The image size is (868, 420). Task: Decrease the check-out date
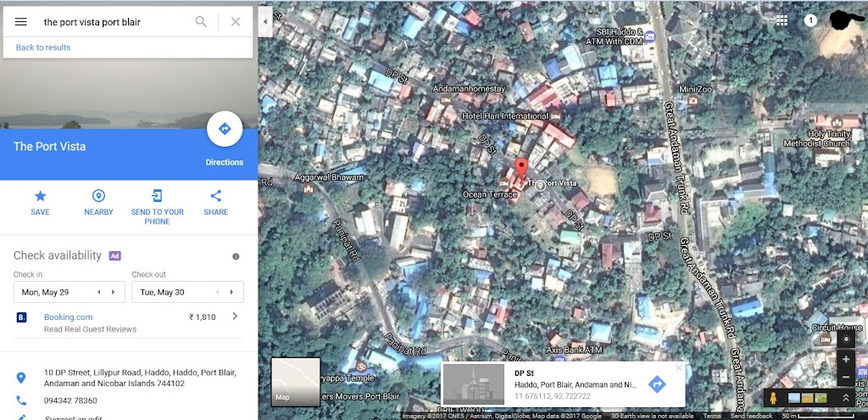(x=217, y=292)
